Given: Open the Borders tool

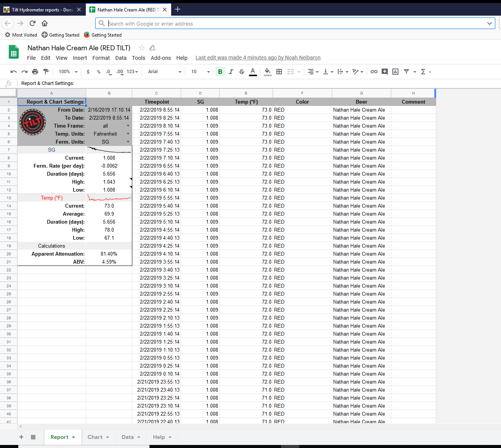Looking at the screenshot, I should (x=279, y=72).
